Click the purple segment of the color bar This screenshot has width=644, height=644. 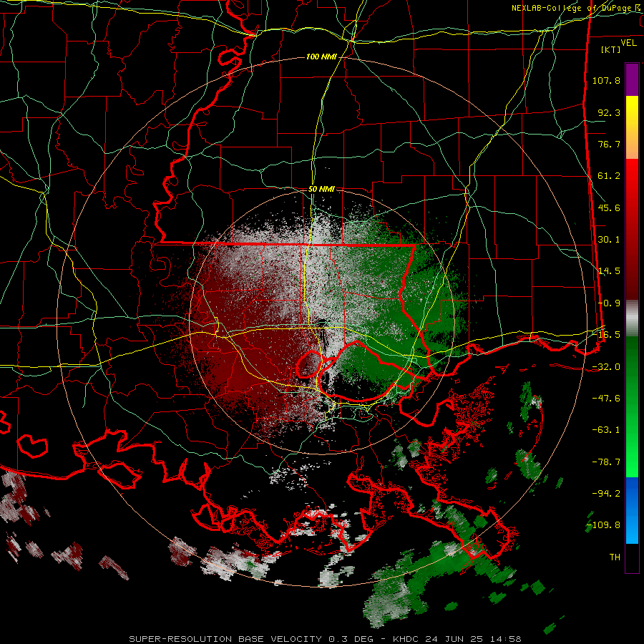click(632, 79)
